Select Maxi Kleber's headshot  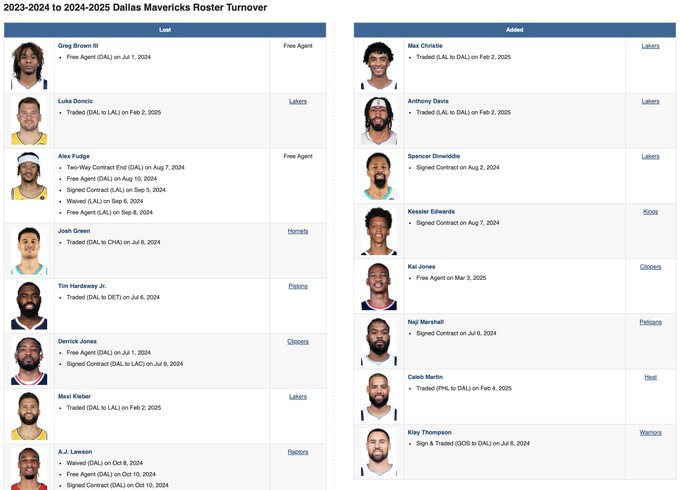[29, 416]
